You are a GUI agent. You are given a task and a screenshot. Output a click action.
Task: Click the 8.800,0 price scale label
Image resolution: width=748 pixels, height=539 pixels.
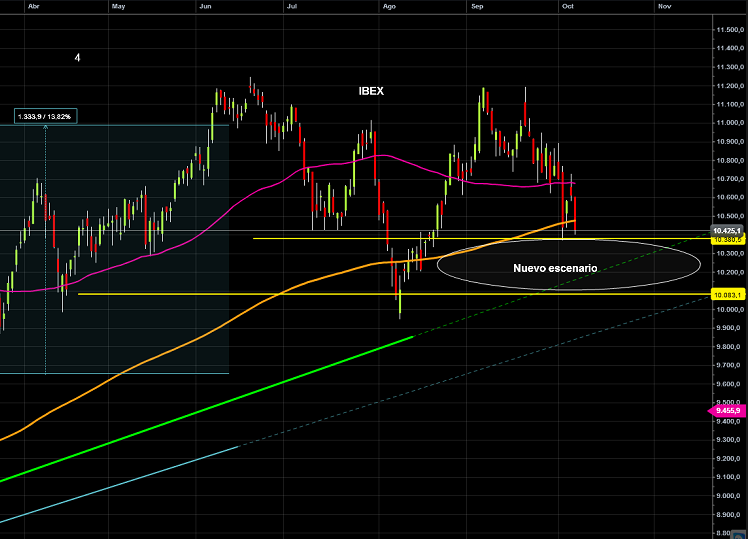click(x=727, y=515)
